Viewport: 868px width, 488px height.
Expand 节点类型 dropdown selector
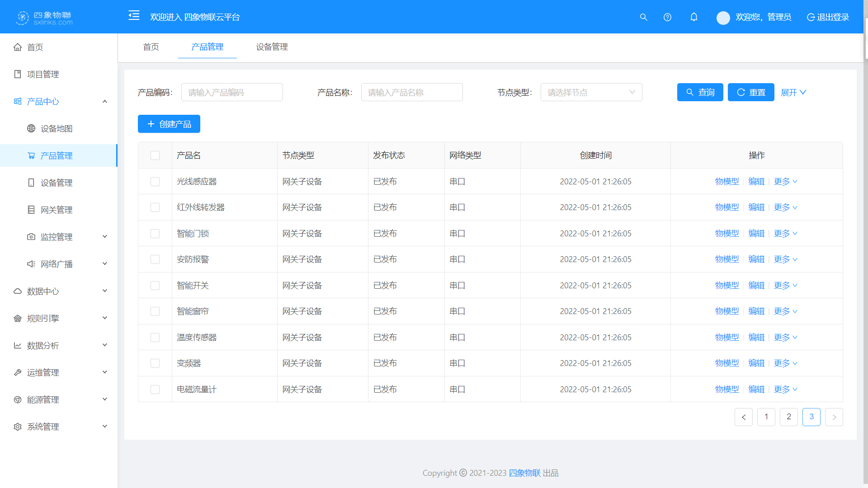590,92
